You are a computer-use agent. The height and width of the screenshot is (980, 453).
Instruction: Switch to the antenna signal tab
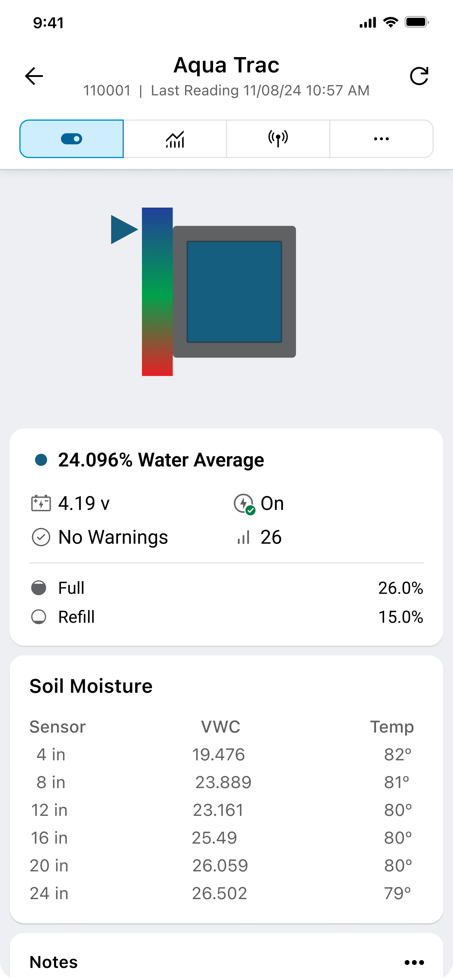[278, 139]
